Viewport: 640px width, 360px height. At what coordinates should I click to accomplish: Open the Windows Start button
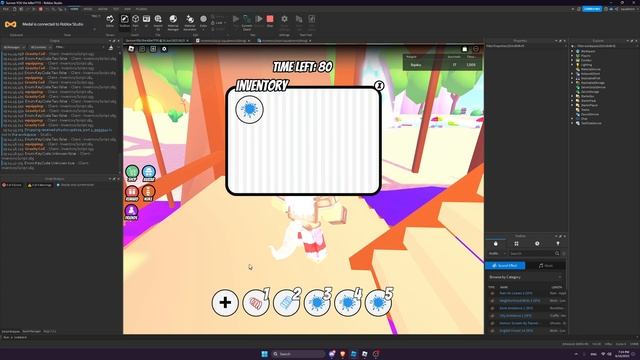[x=264, y=354]
